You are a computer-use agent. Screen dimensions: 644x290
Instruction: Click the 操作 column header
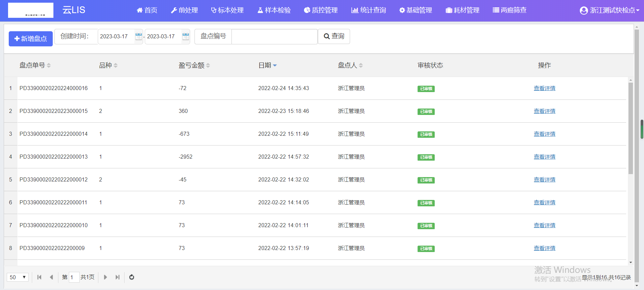pyautogui.click(x=545, y=66)
